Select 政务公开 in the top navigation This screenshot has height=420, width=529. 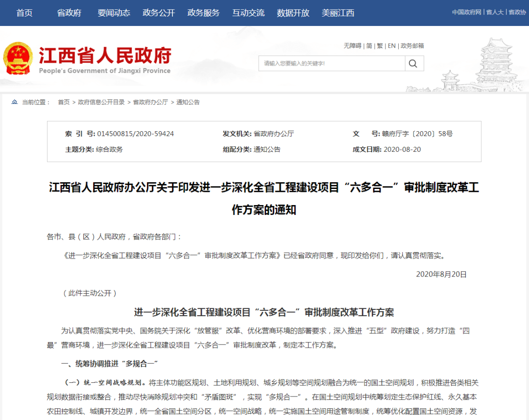159,13
